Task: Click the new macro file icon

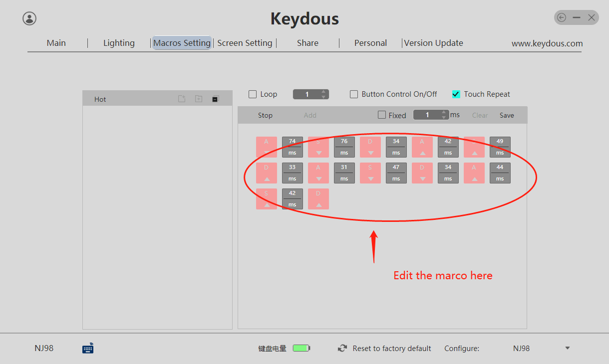Action: tap(182, 99)
